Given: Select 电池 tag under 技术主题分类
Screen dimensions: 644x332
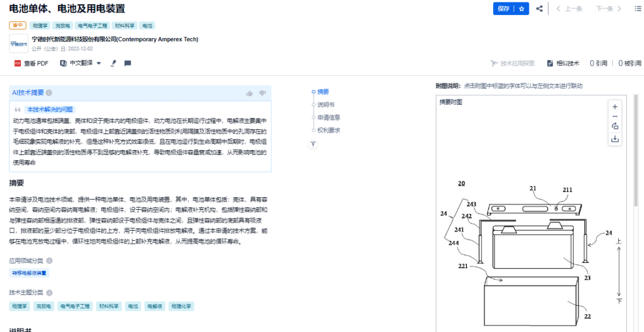Looking at the screenshot, I should [133, 306].
